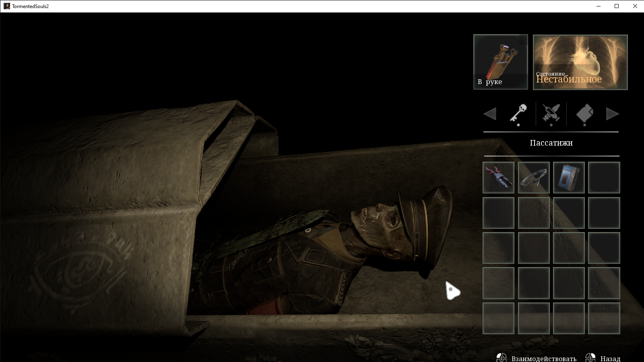The height and width of the screenshot is (362, 644).
Task: Minimize the TormentedSouls2 window
Action: tap(599, 6)
